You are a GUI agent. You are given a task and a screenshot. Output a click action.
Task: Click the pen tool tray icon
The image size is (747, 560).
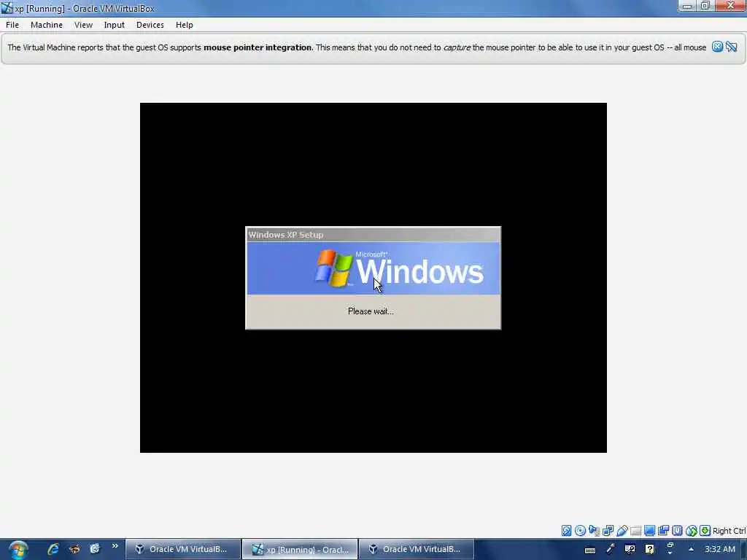pyautogui.click(x=610, y=549)
